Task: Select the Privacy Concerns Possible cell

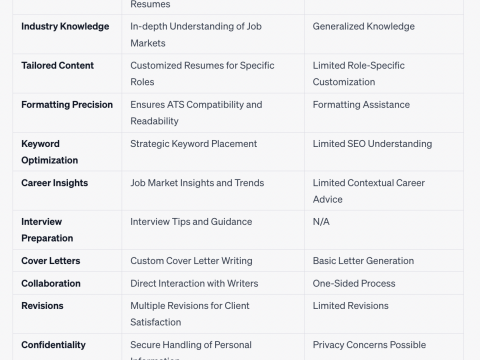Action: click(369, 345)
